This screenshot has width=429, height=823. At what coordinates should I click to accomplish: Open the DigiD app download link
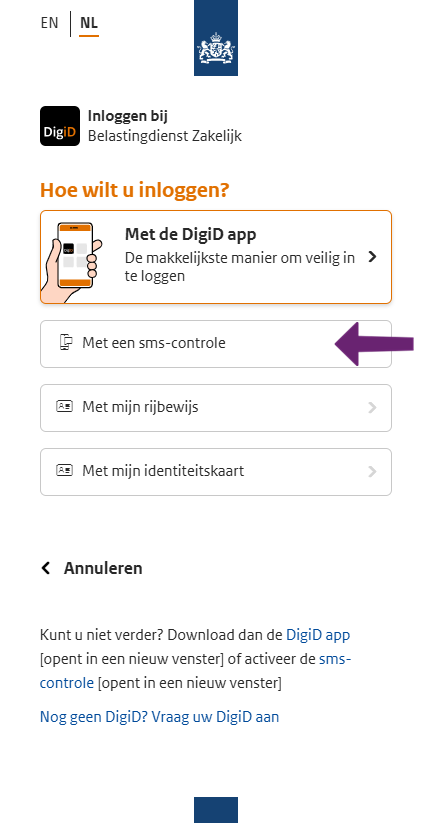(318, 635)
